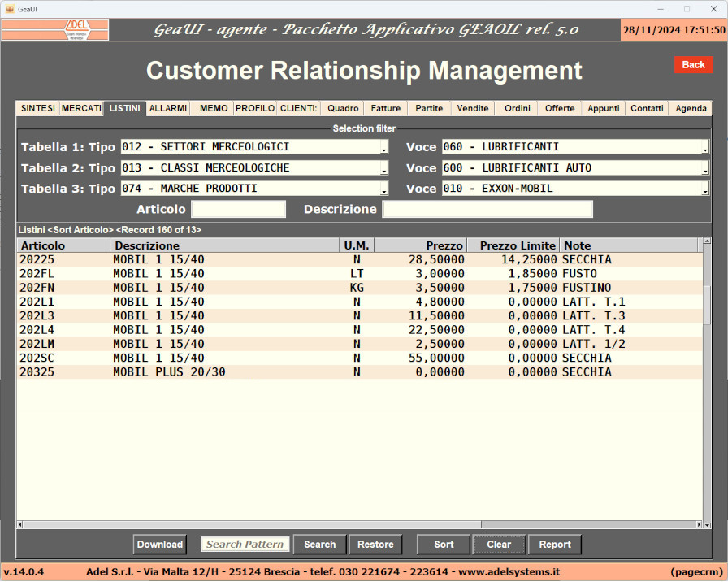Switch to the MERCATI tab
728x582 pixels.
pos(81,108)
